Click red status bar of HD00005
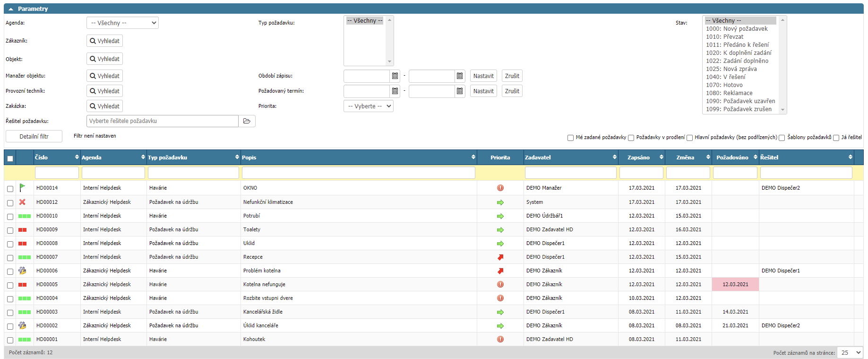The height and width of the screenshot is (359, 868). pyautogui.click(x=22, y=285)
